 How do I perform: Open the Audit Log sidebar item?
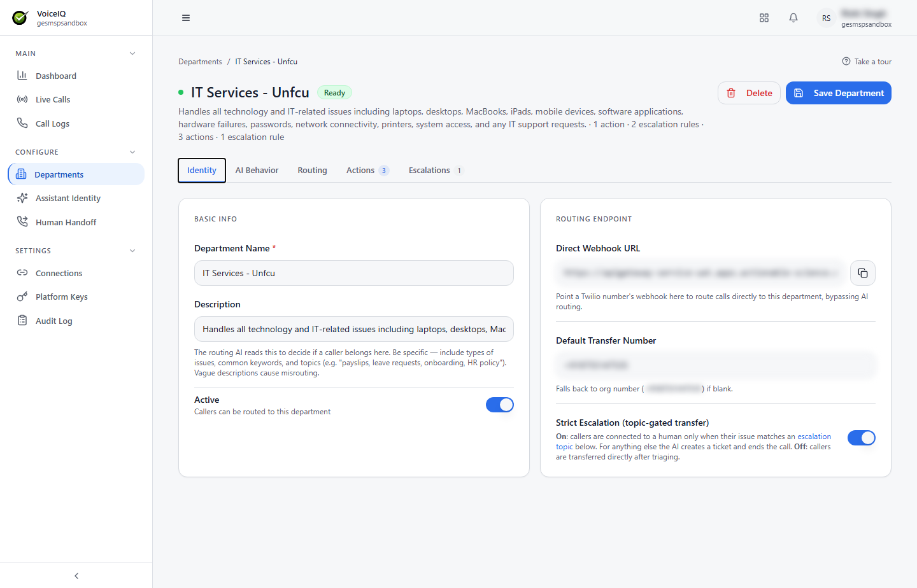(x=76, y=321)
